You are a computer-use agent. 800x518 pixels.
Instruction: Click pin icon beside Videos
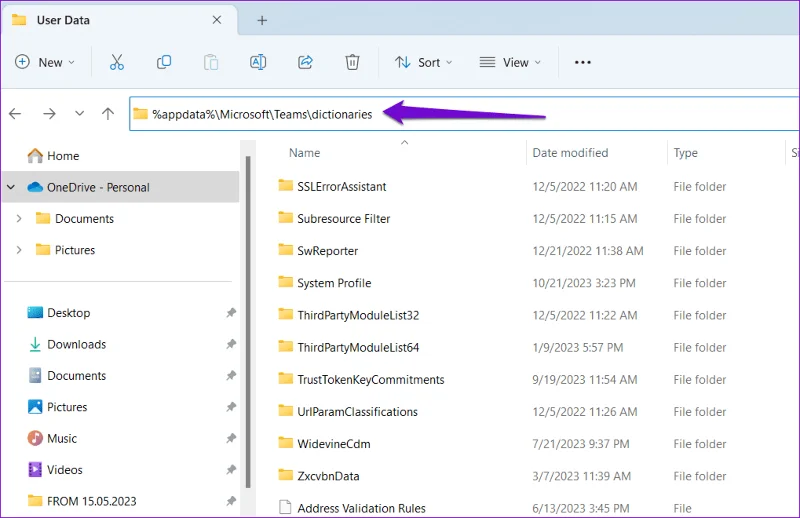click(231, 470)
